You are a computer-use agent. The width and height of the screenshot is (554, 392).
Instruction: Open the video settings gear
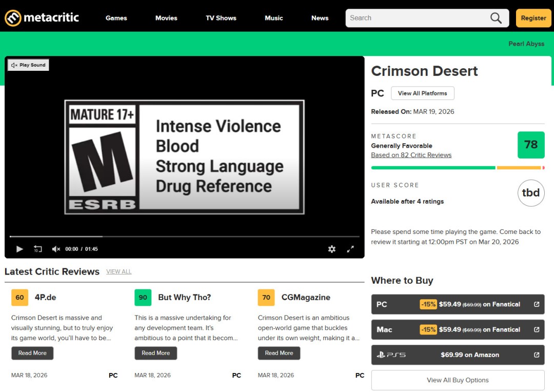coord(332,249)
